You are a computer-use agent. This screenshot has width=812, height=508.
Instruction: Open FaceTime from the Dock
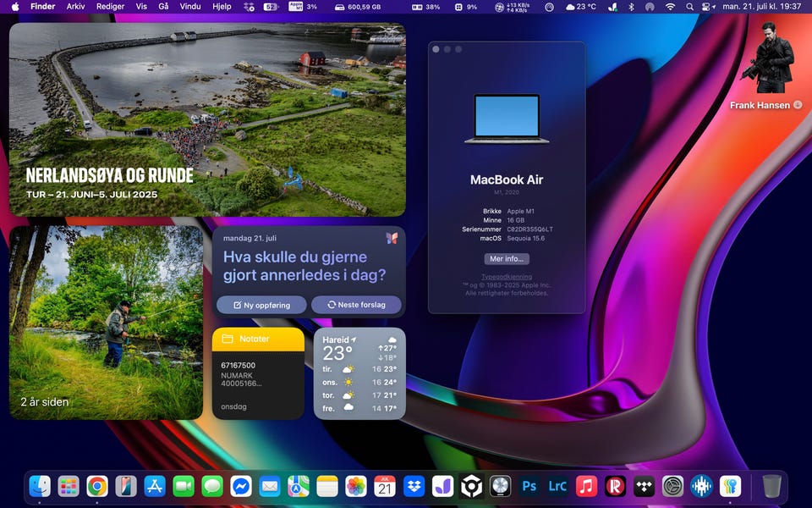click(184, 486)
